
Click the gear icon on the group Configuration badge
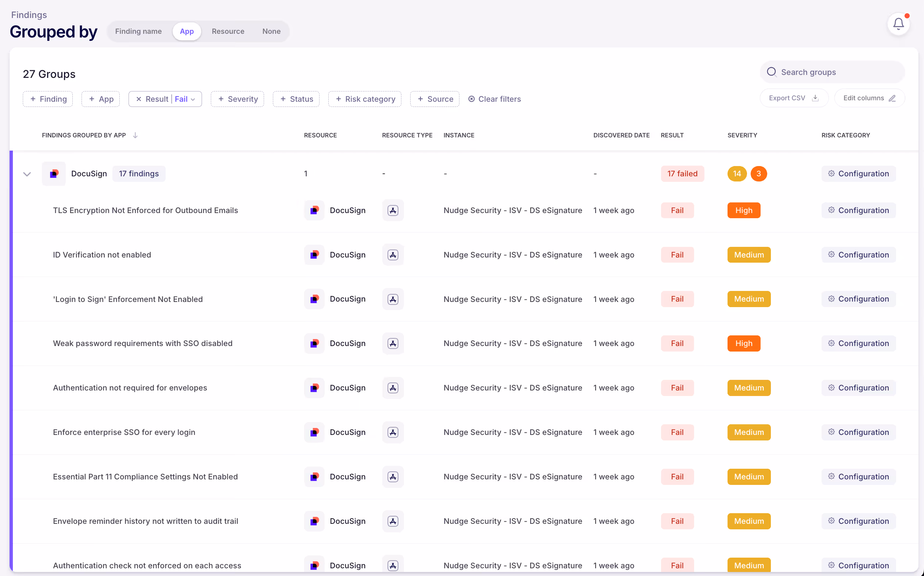[x=831, y=173]
